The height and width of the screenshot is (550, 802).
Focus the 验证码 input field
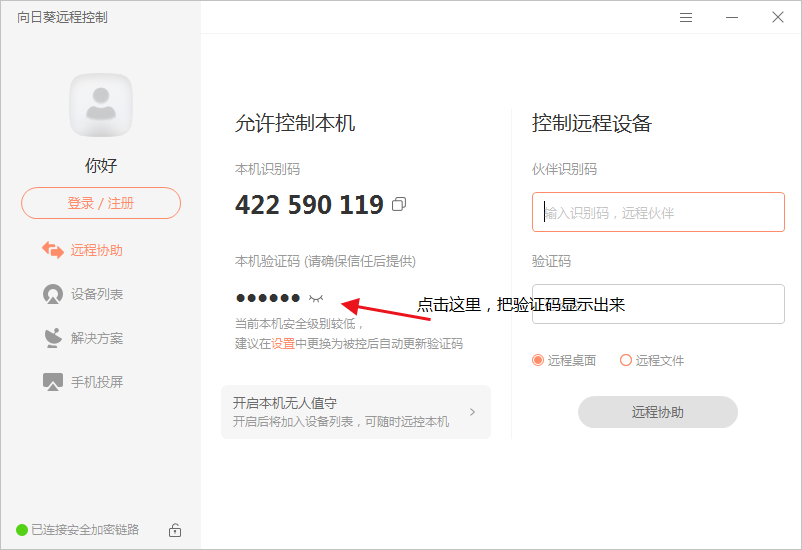point(658,304)
